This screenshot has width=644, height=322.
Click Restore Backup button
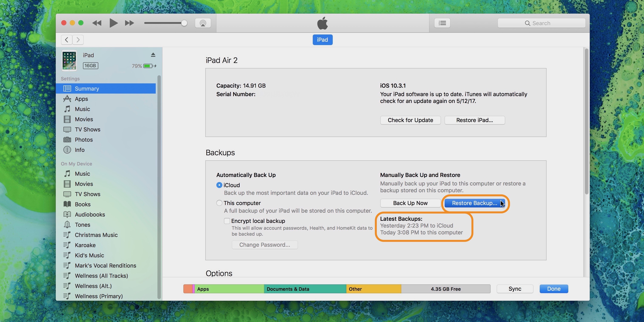click(474, 203)
